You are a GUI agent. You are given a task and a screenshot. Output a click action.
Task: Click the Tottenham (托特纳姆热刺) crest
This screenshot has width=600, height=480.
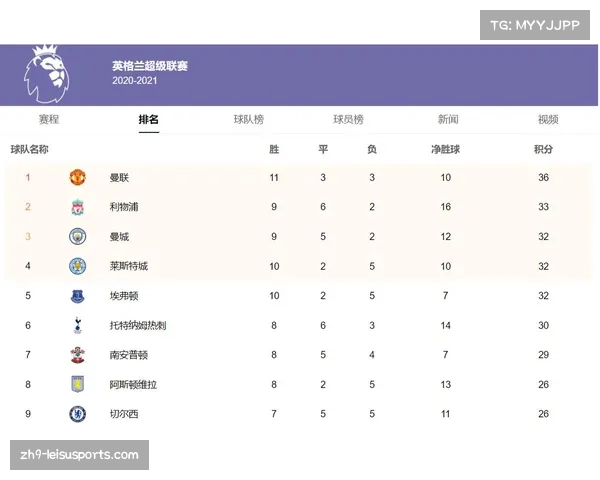[x=78, y=325]
